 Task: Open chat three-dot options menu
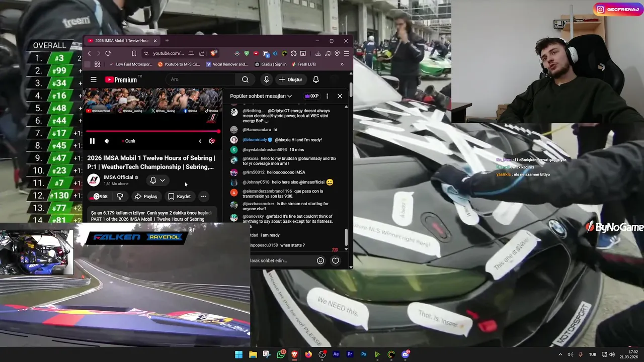[x=327, y=96]
